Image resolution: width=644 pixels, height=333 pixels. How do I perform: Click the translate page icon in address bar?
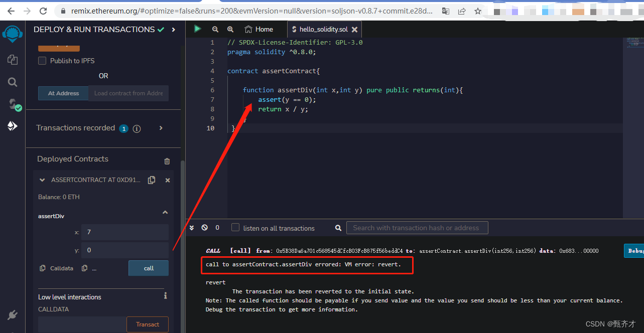coord(445,11)
